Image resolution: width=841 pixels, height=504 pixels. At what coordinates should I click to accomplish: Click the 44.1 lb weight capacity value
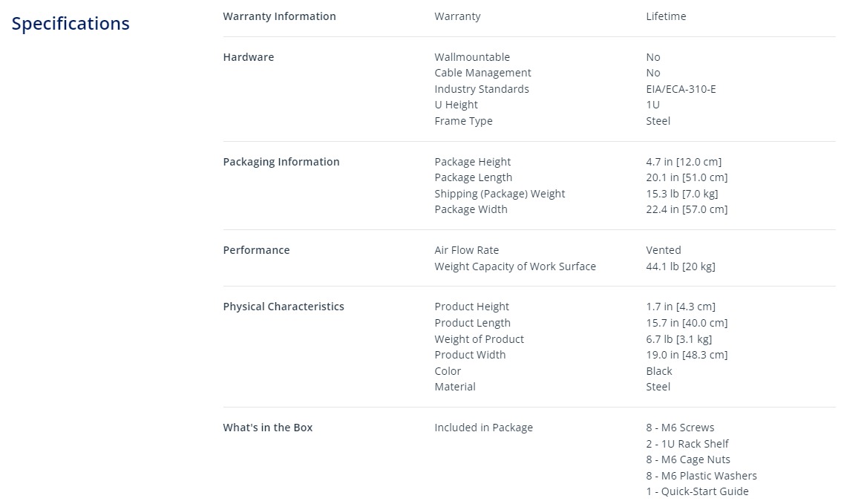tap(680, 266)
